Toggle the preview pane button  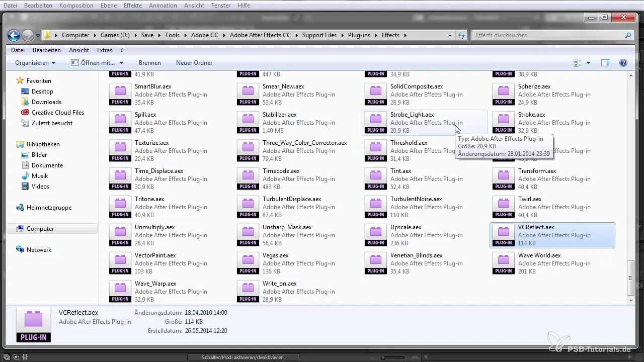[605, 63]
